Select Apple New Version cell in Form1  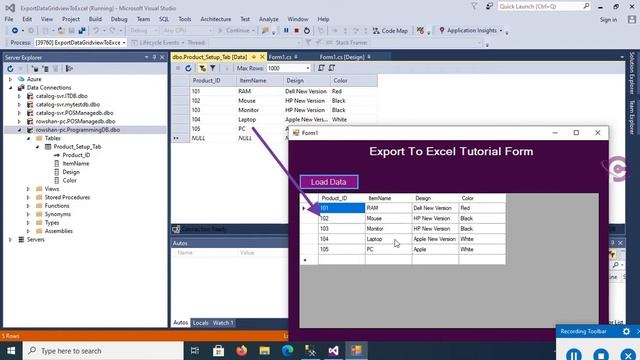pos(435,239)
